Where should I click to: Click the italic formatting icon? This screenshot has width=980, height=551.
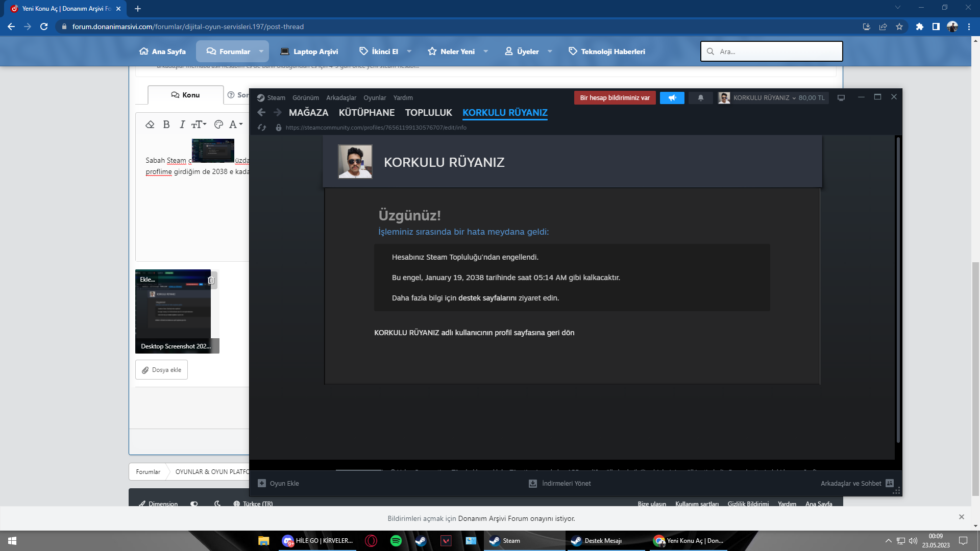click(x=182, y=124)
